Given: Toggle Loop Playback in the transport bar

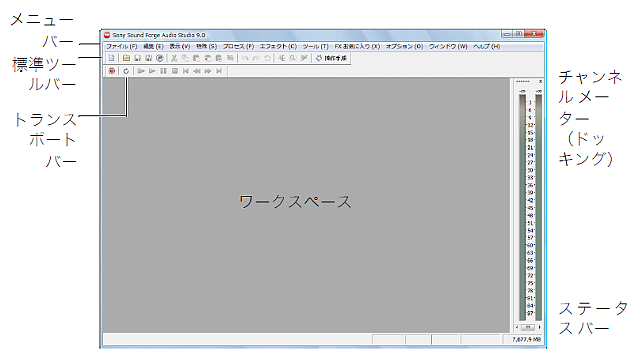Looking at the screenshot, I should click(x=126, y=71).
